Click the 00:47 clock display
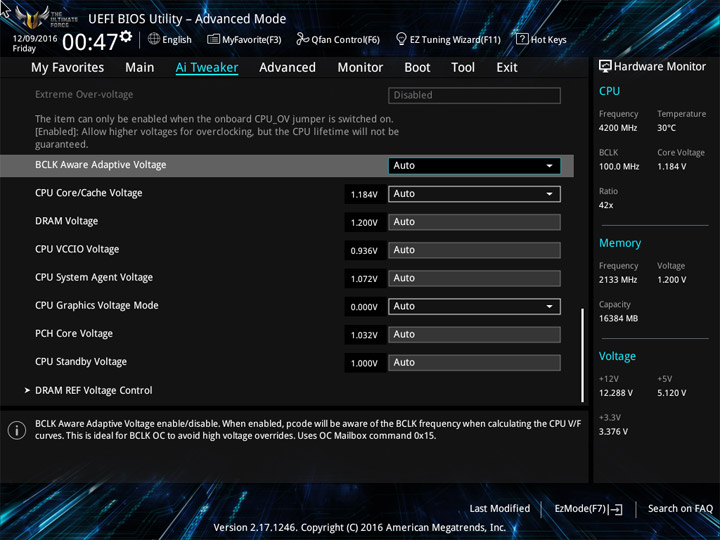This screenshot has height=540, width=720. pos(90,42)
